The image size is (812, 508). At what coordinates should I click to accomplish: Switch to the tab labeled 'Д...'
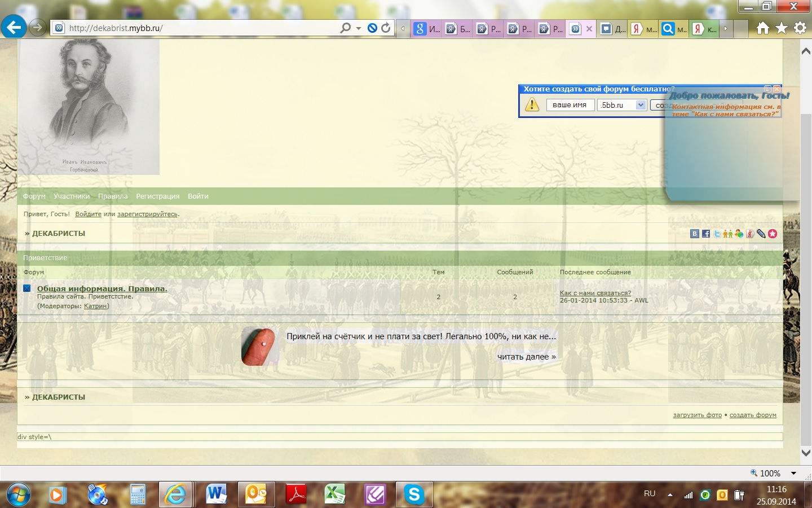[613, 28]
